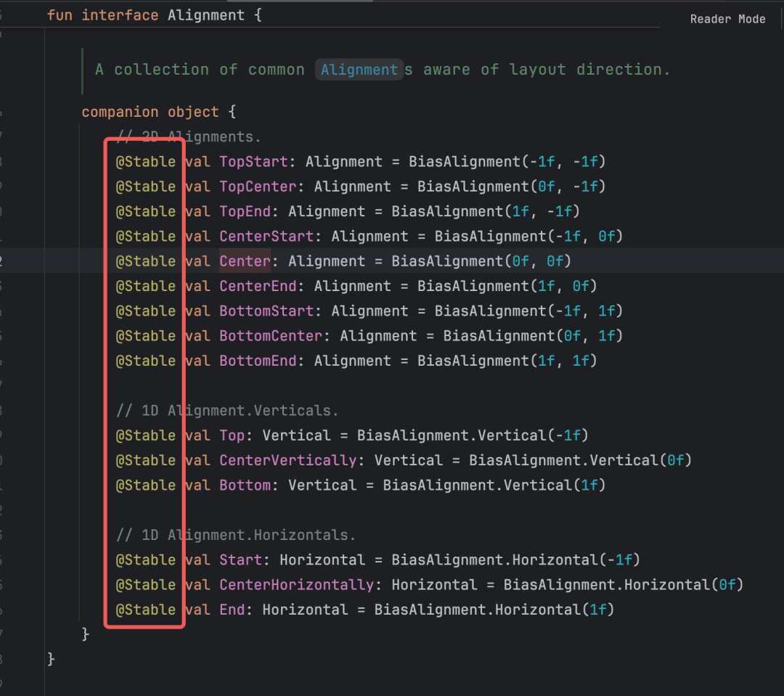The image size is (784, 696).
Task: Open the Alignment link in doc comment
Action: pos(359,70)
